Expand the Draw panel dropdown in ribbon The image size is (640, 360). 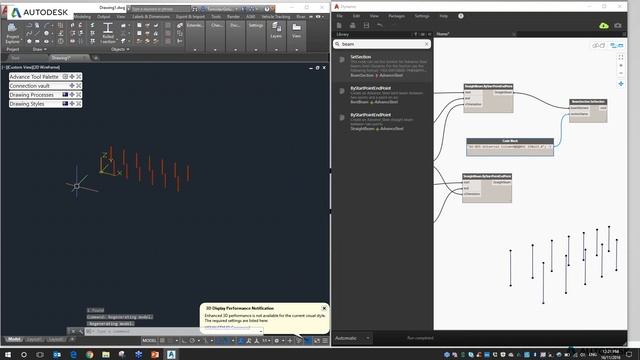(x=39, y=49)
